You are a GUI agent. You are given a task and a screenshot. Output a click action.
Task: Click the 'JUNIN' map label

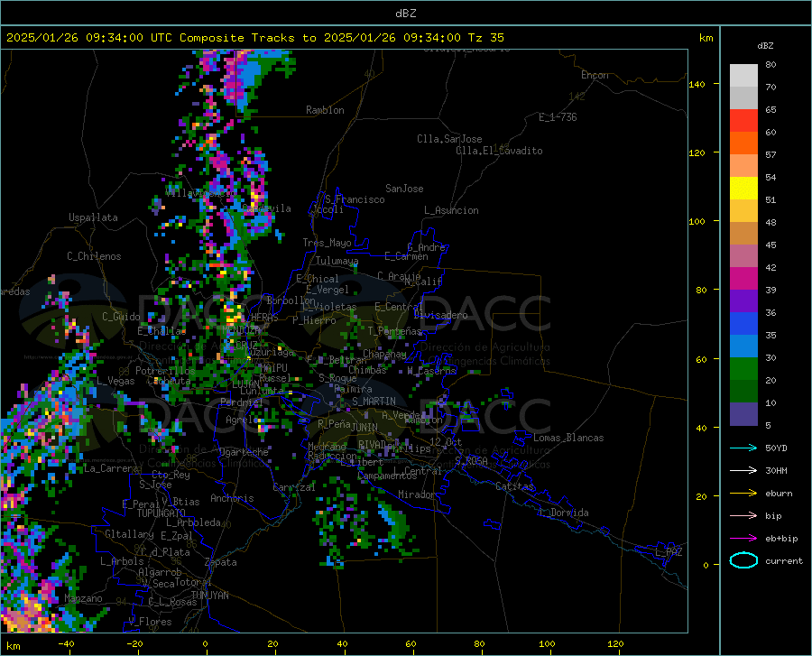coord(364,427)
